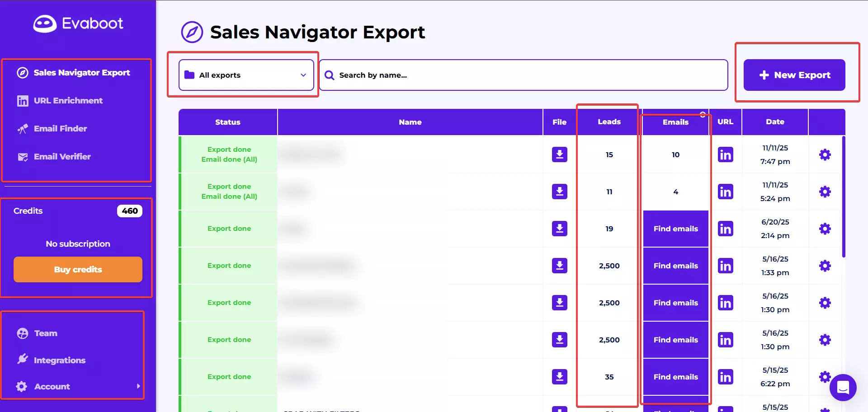The image size is (868, 412).
Task: Open gear settings for the 6/20/25 export
Action: click(x=825, y=229)
